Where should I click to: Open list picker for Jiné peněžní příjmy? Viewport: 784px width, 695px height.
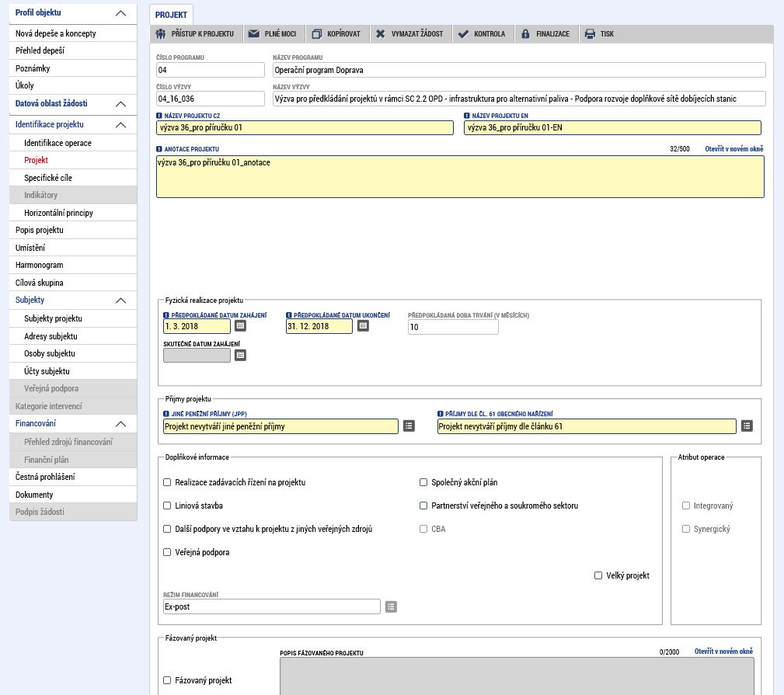(409, 426)
